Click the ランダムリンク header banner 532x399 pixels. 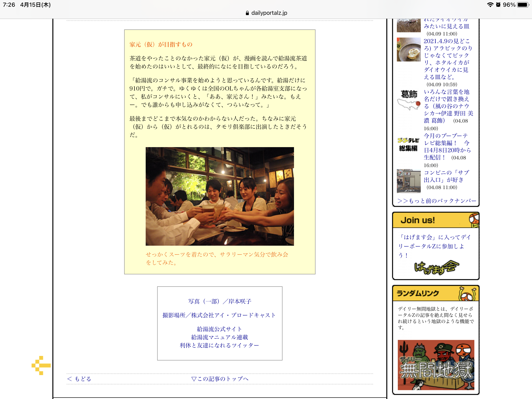436,294
